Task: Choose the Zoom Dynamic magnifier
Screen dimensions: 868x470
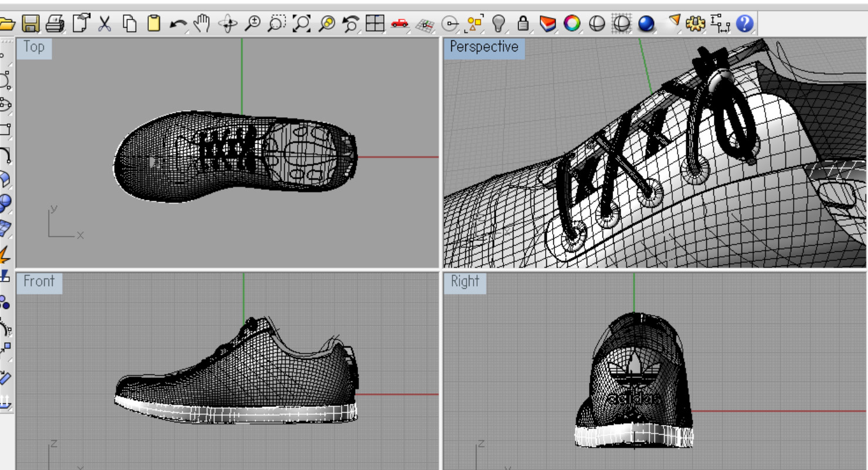Action: pyautogui.click(x=252, y=23)
